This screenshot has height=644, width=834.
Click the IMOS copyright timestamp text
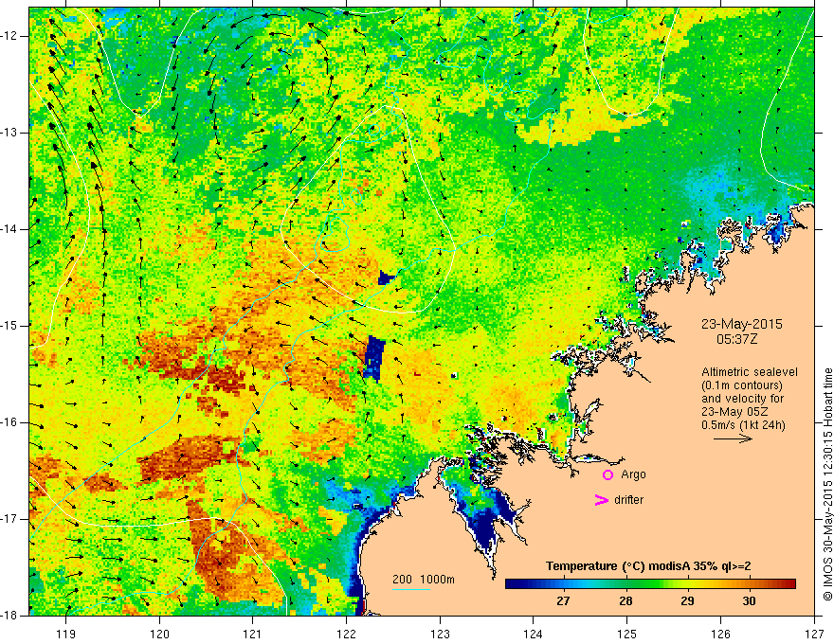coord(827,484)
